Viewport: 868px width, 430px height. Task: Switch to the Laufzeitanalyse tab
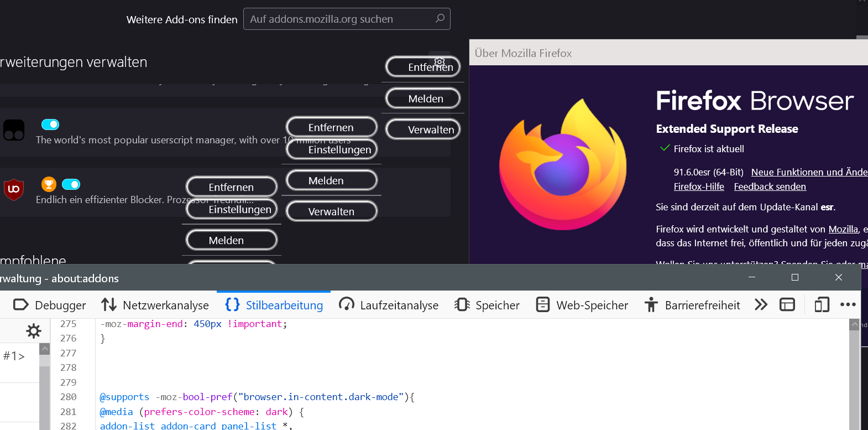click(x=389, y=305)
